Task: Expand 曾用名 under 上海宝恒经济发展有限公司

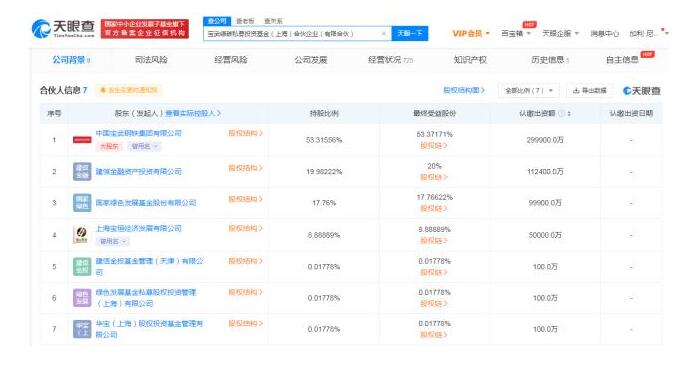Action: [x=112, y=241]
